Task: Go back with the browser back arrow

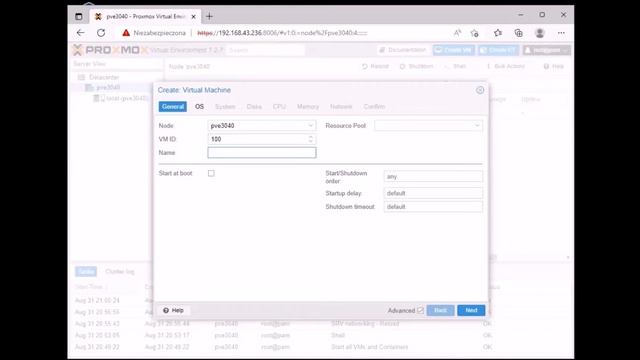Action: coord(81,33)
